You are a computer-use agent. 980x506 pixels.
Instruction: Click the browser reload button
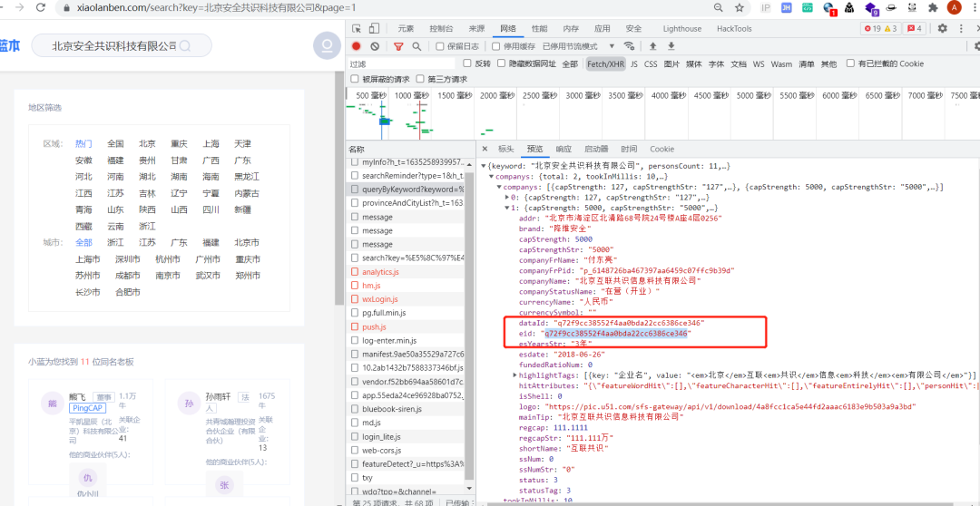[41, 8]
